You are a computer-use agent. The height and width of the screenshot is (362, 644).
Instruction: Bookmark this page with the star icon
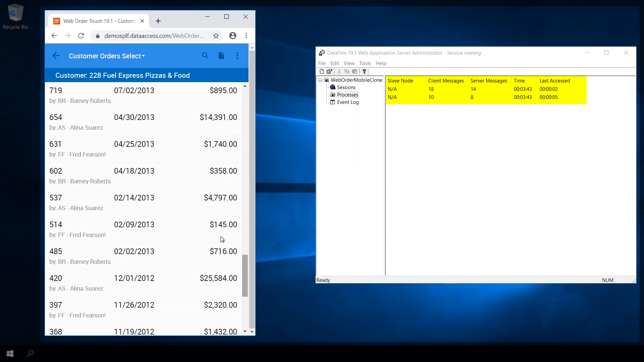pos(216,36)
